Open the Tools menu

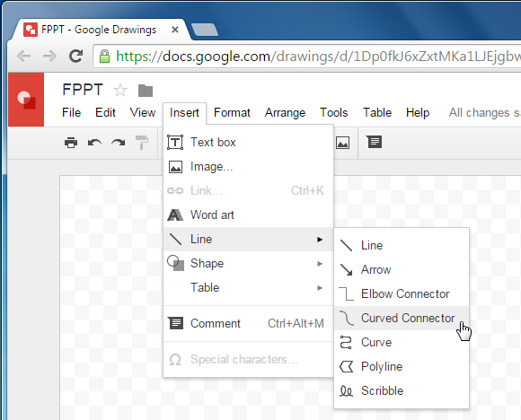[x=333, y=112]
